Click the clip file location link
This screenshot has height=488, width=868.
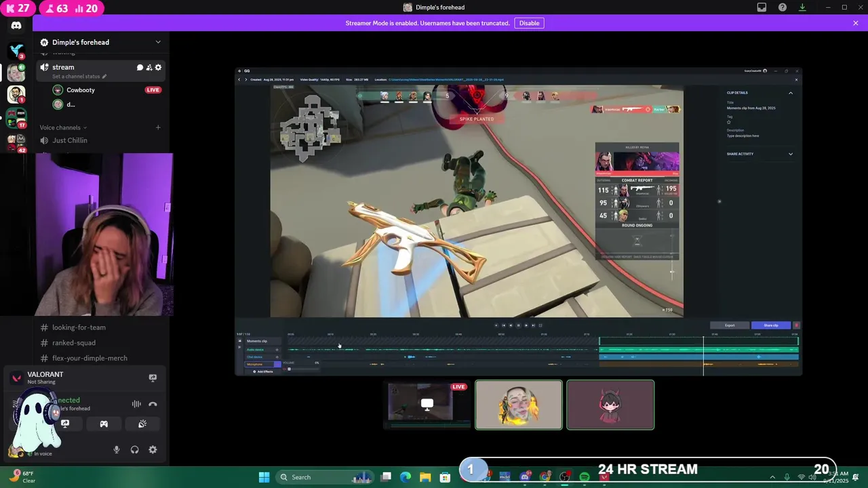point(446,80)
